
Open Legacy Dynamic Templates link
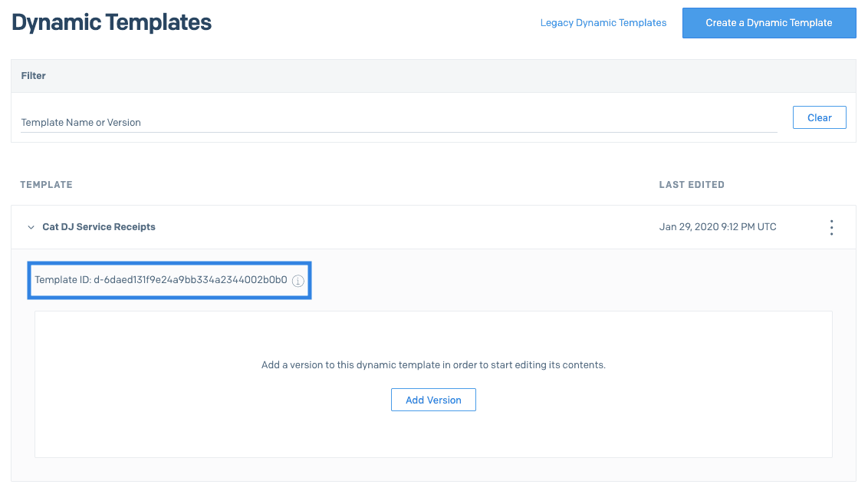603,23
